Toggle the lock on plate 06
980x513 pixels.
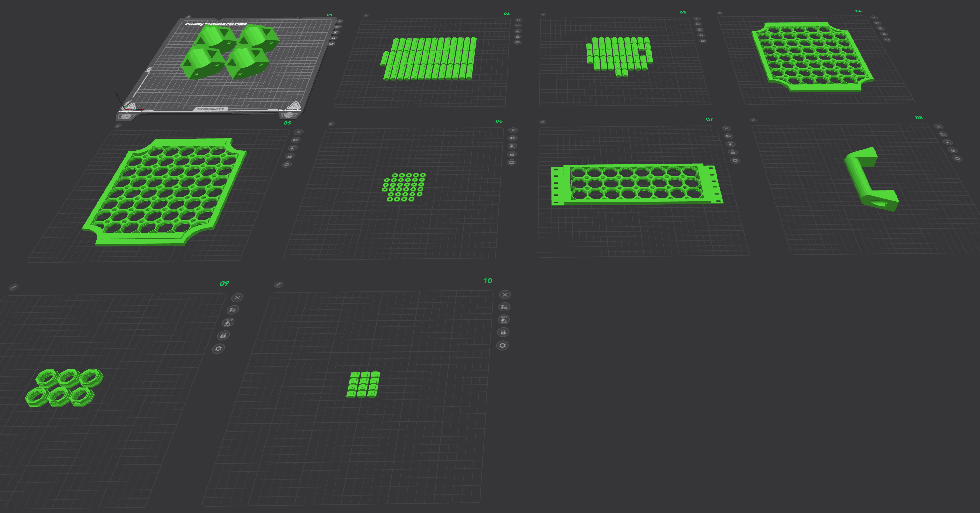point(512,154)
